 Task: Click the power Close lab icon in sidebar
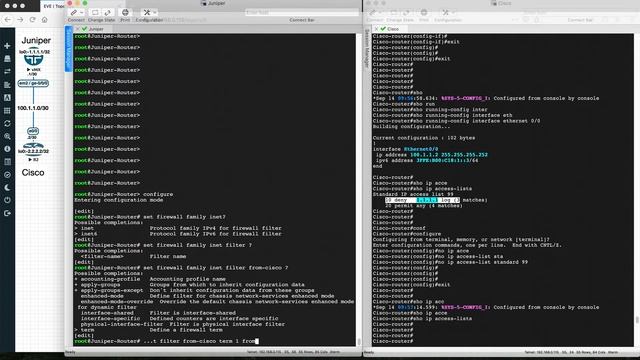point(7,200)
